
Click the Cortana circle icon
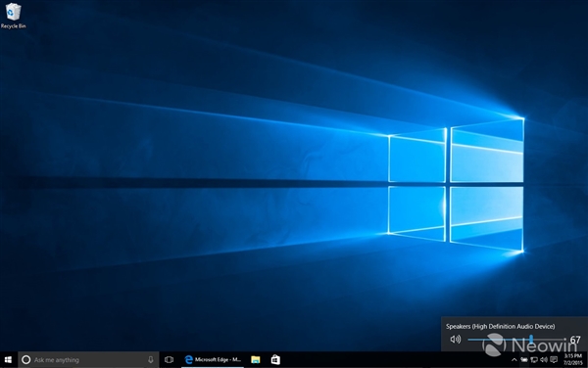click(x=25, y=360)
